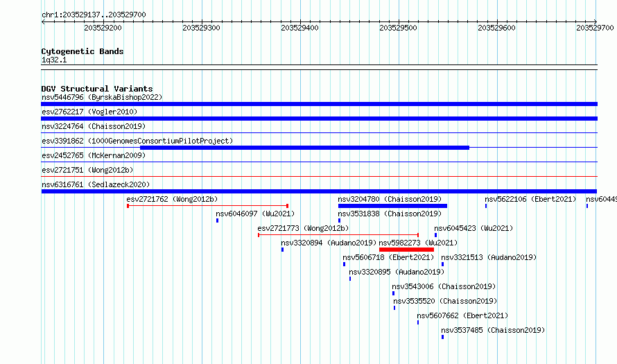Viewport: 617px width, 364px height.
Task: Open esv3391862 (1000GenomesConsortiumPilotProject) label
Action: point(137,141)
